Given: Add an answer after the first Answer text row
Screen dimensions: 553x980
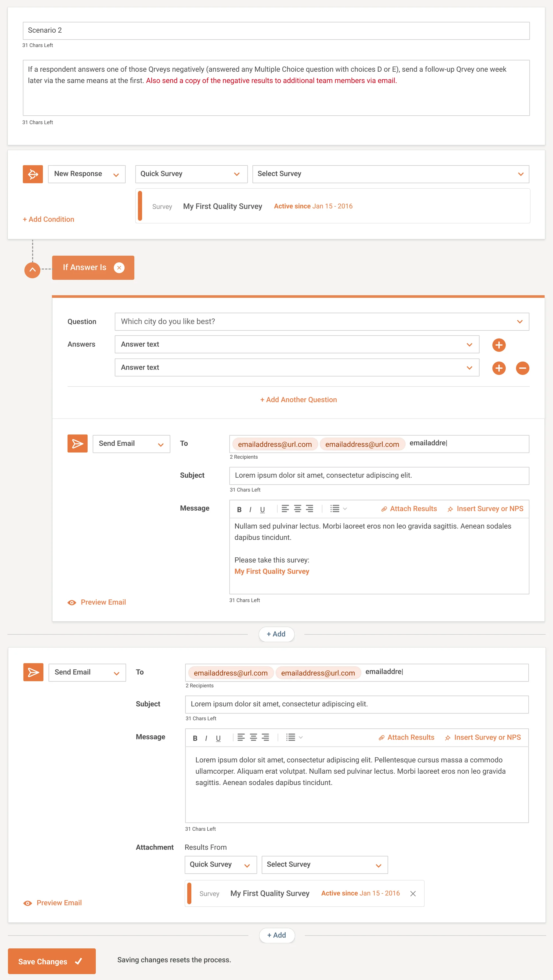Looking at the screenshot, I should 499,345.
